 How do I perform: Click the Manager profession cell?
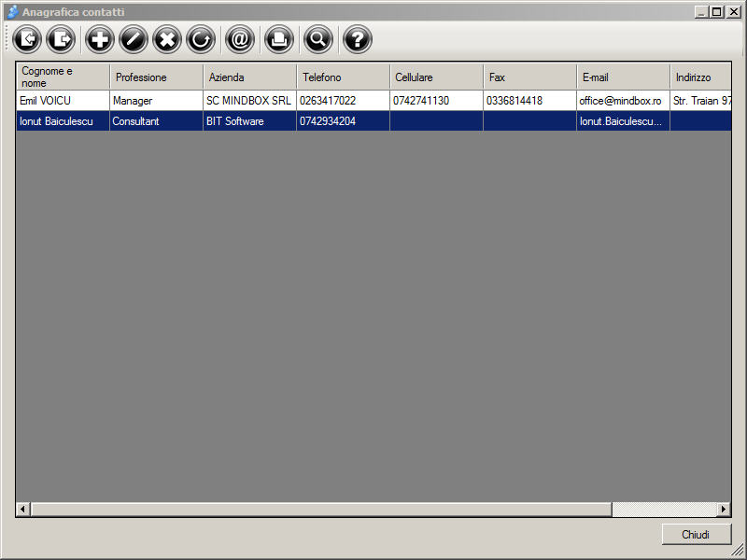pyautogui.click(x=156, y=101)
